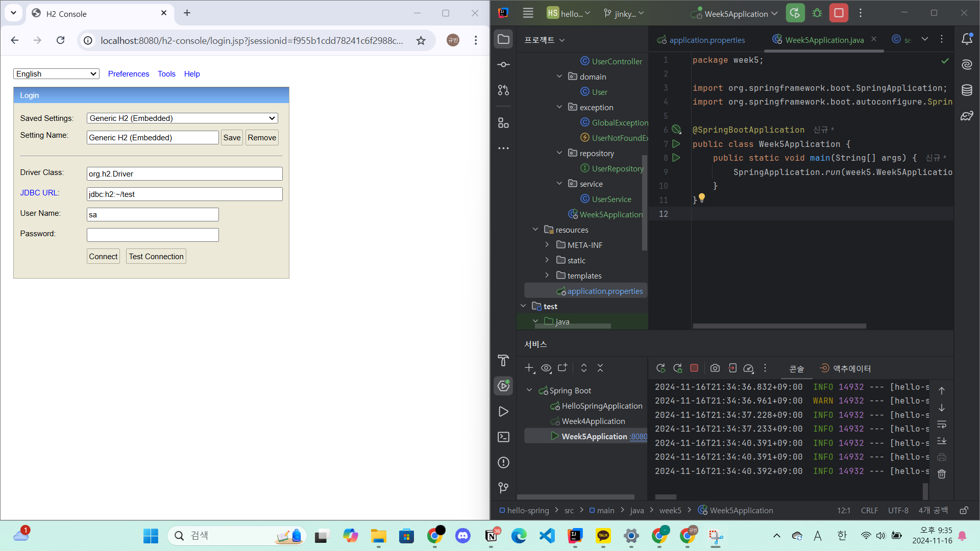Open the Saved Settings dropdown
Screen dimensions: 980x551
point(182,118)
